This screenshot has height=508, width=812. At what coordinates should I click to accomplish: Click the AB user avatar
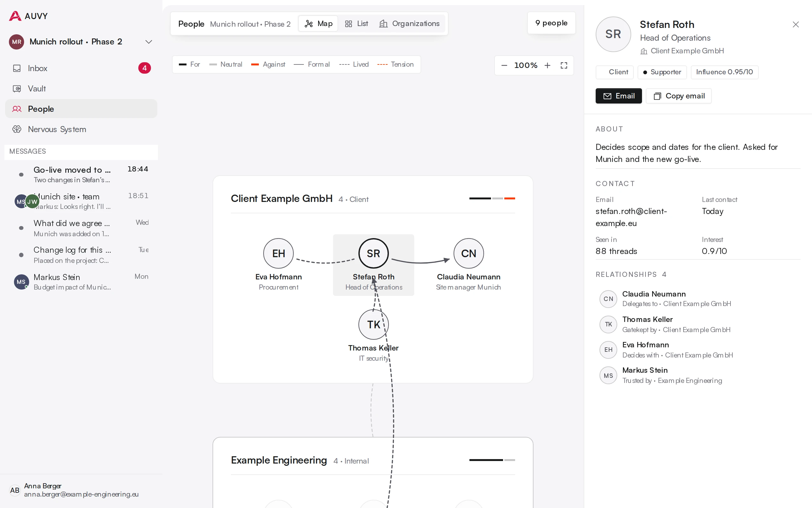pos(15,490)
